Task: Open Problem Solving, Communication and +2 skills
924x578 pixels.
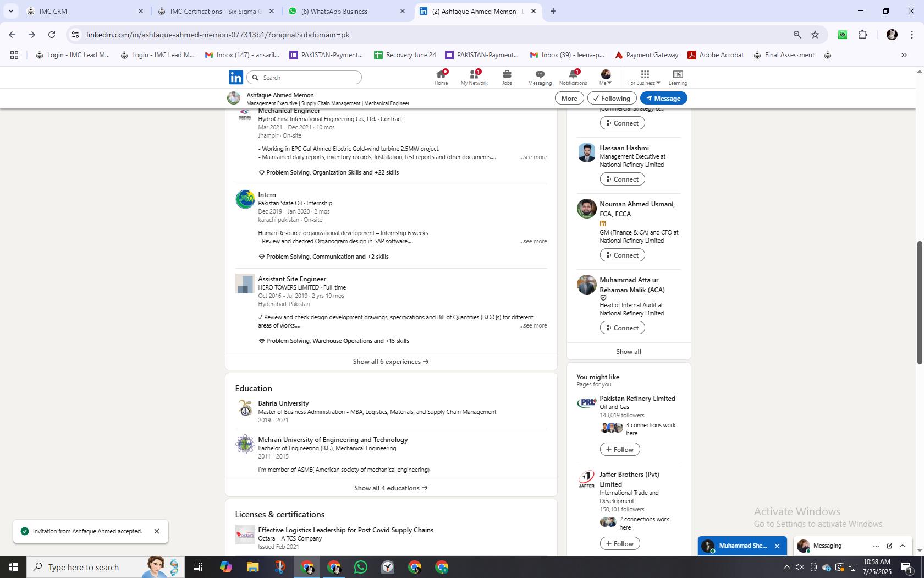Action: 323,257
